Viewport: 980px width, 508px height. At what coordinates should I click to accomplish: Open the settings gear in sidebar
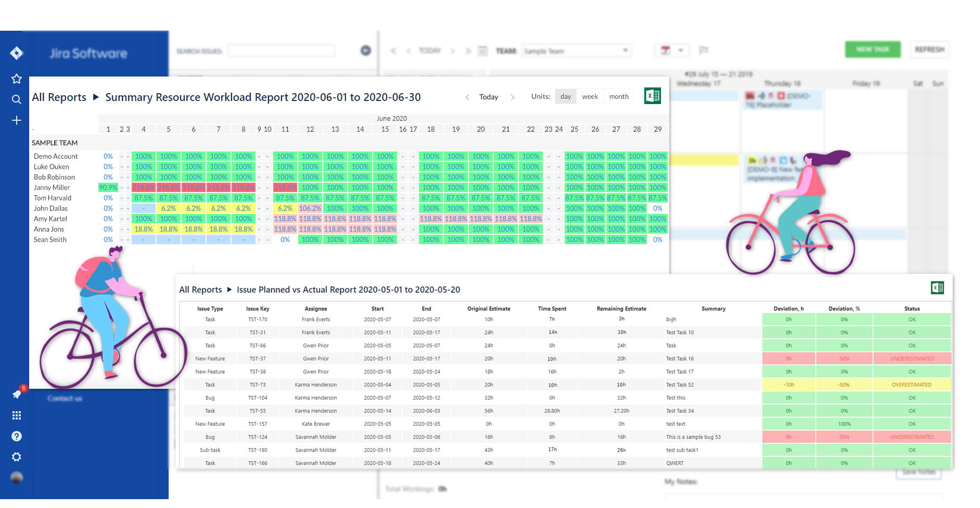coord(17,457)
